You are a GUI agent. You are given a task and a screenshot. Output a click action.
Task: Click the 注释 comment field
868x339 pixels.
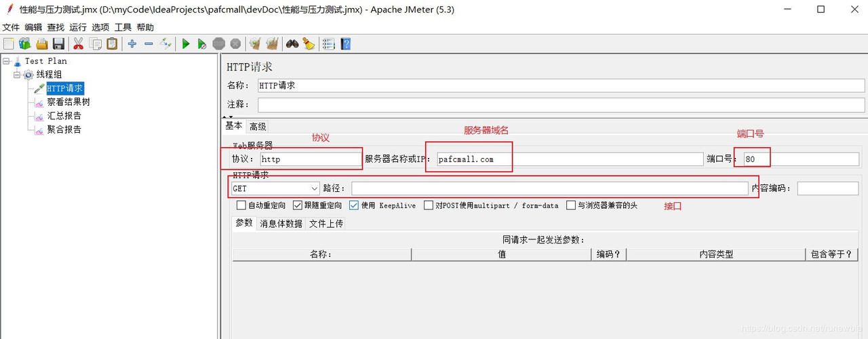(561, 105)
